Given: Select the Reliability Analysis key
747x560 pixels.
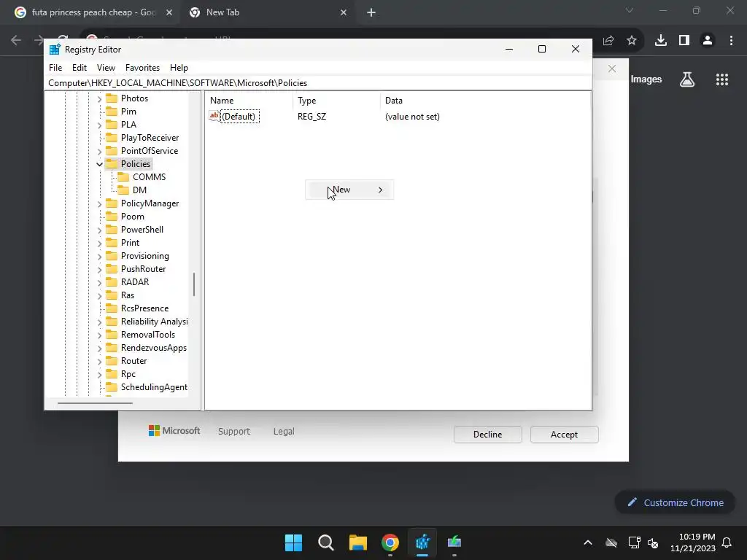Looking at the screenshot, I should coord(155,322).
